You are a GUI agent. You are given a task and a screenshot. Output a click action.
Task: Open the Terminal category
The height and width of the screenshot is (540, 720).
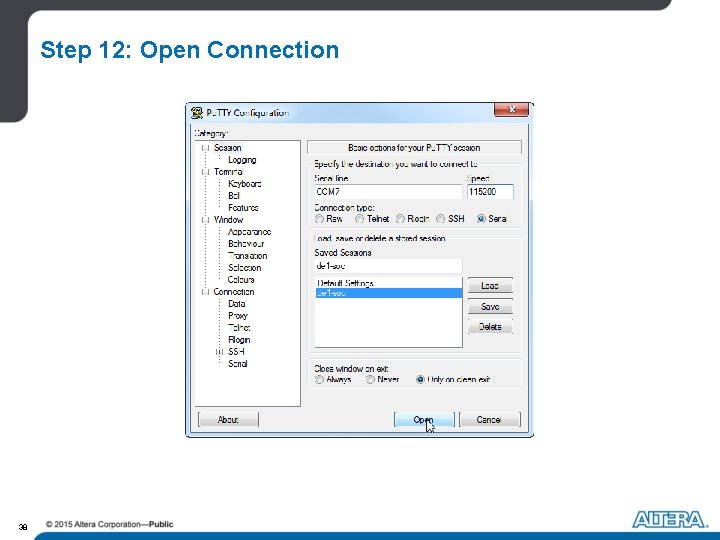228,172
